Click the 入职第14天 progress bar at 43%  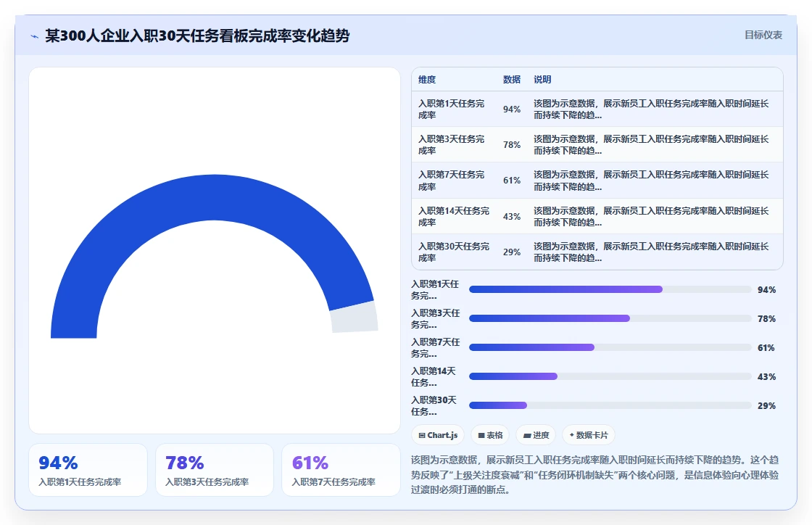coord(610,376)
